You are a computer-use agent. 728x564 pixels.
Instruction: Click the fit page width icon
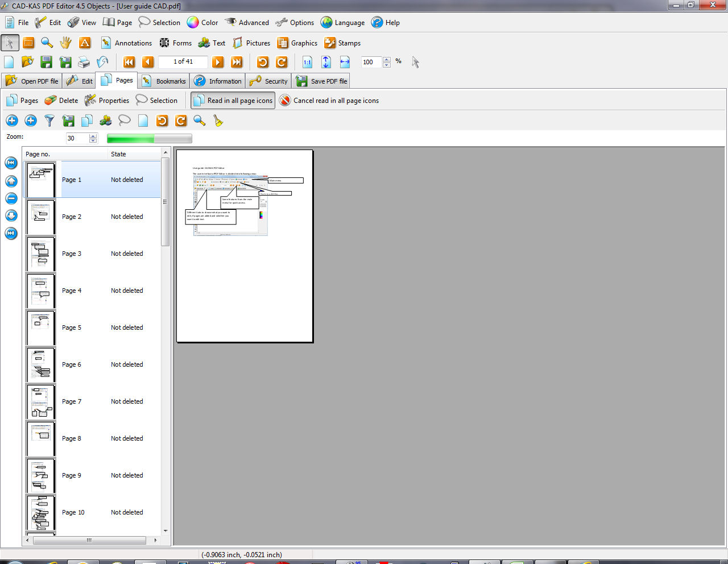coord(345,62)
